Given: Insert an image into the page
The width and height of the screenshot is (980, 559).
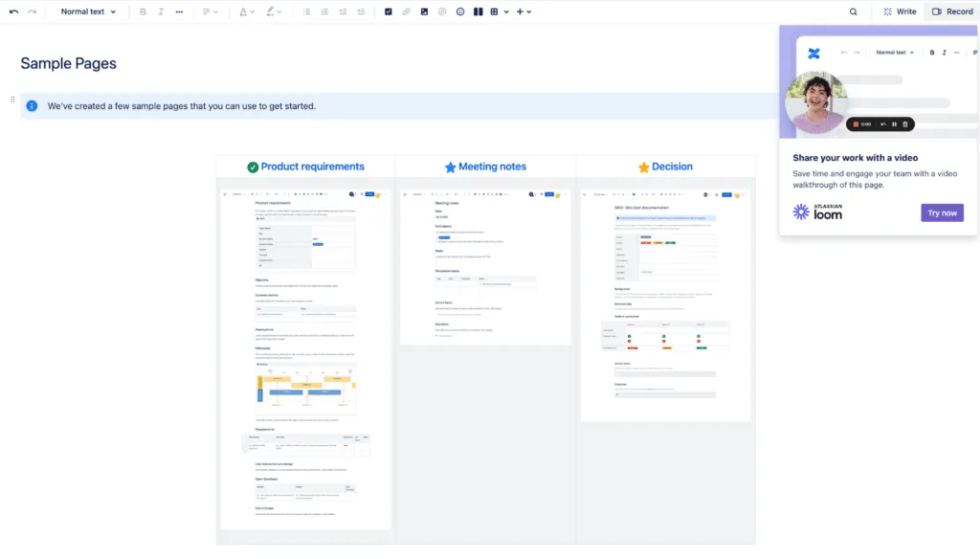Looking at the screenshot, I should [x=424, y=11].
